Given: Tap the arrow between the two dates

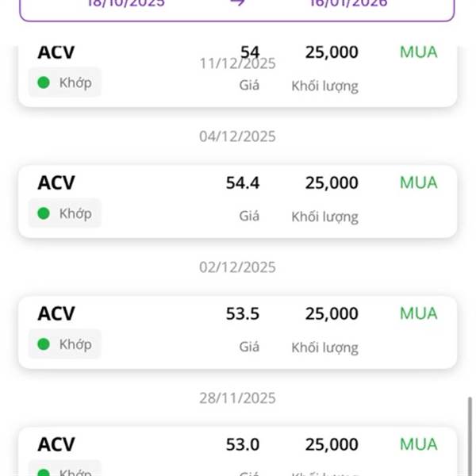Looking at the screenshot, I should (x=236, y=3).
